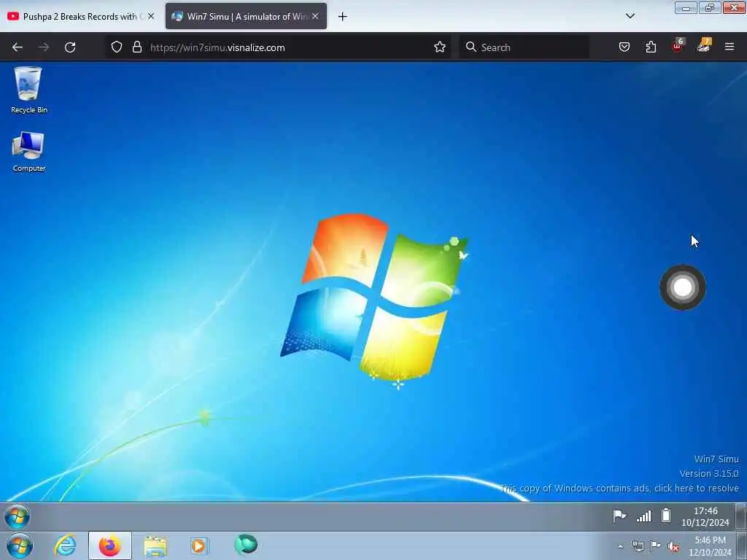
Task: Click the floating round assistive button
Action: click(683, 287)
